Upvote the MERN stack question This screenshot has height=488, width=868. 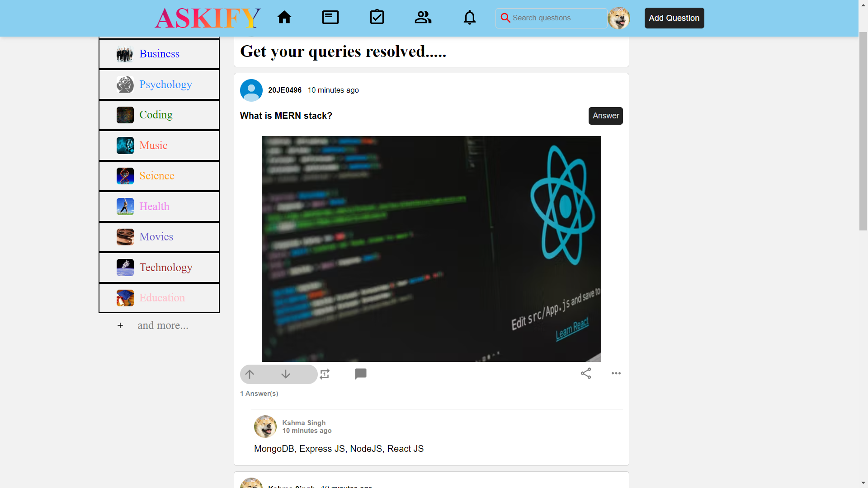(249, 374)
